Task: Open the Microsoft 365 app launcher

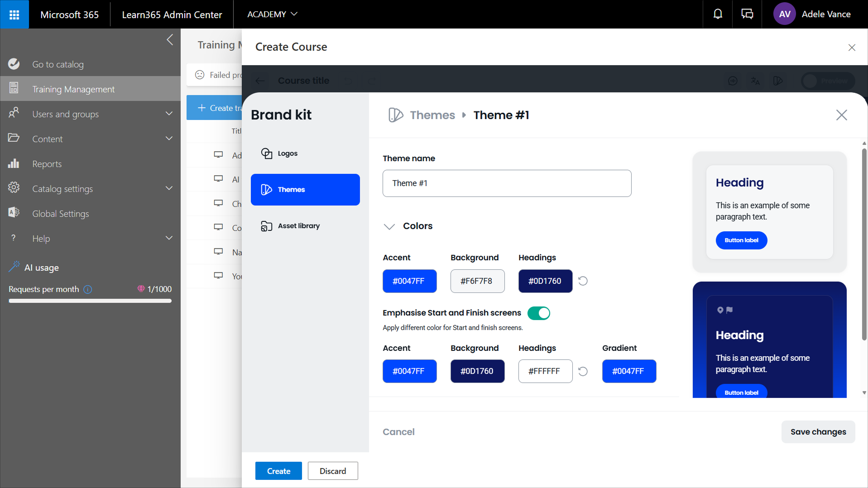Action: pyautogui.click(x=14, y=14)
